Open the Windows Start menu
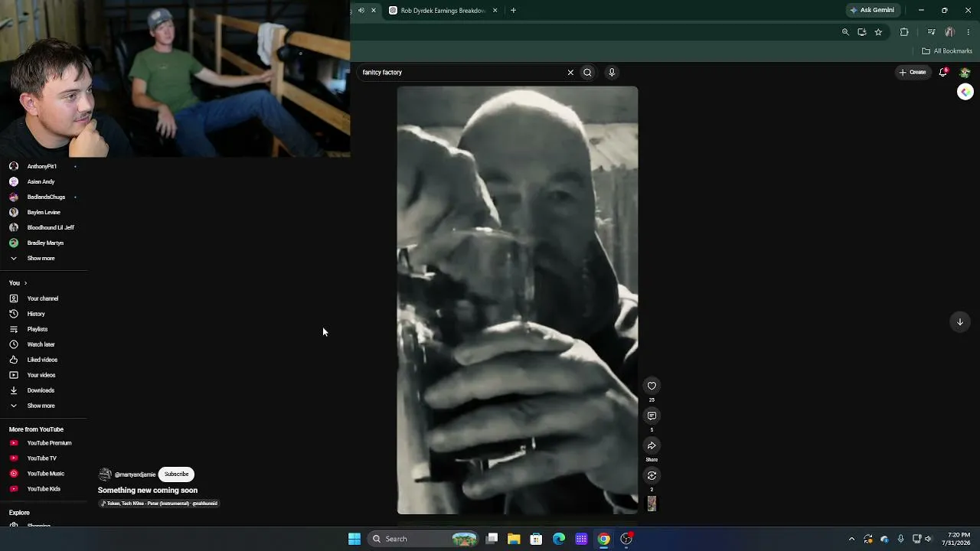The width and height of the screenshot is (980, 551). coord(354,539)
